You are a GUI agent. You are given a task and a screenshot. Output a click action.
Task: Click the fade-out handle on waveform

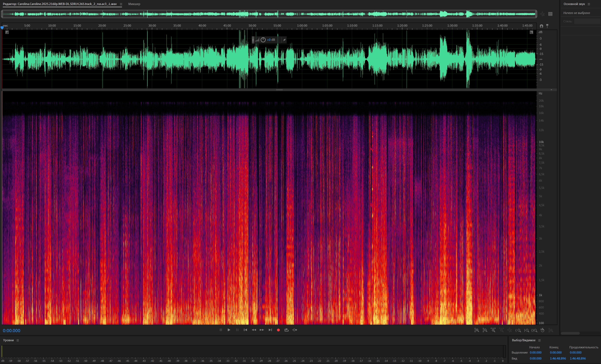tap(531, 32)
